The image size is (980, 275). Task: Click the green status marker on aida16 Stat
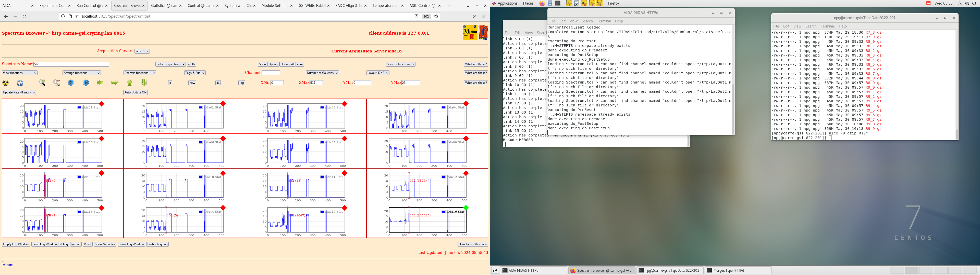point(466,208)
